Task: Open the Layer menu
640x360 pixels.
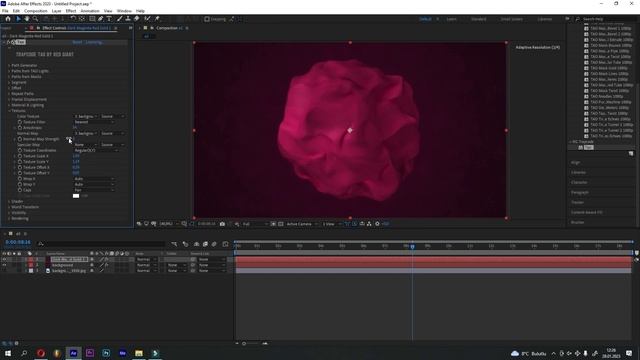Action: click(x=57, y=11)
